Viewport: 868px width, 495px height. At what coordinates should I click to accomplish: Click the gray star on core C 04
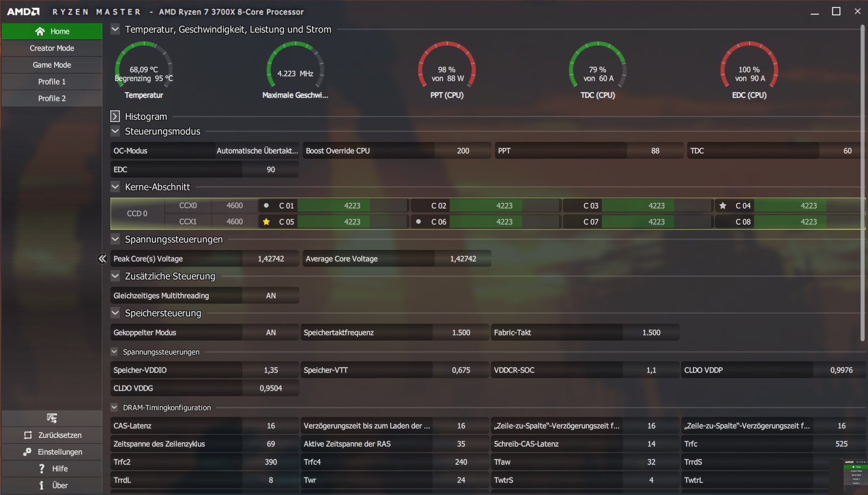[x=723, y=206]
